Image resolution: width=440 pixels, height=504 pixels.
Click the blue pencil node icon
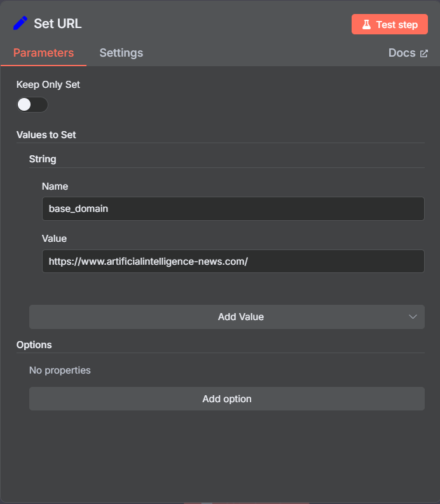coord(20,23)
